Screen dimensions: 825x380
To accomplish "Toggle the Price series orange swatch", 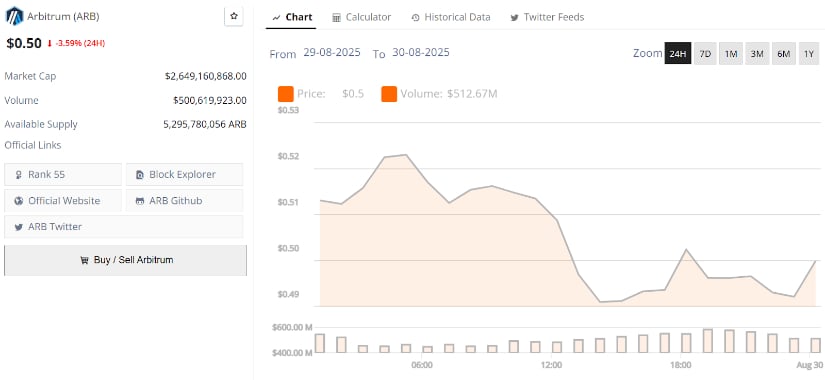I will (x=286, y=94).
